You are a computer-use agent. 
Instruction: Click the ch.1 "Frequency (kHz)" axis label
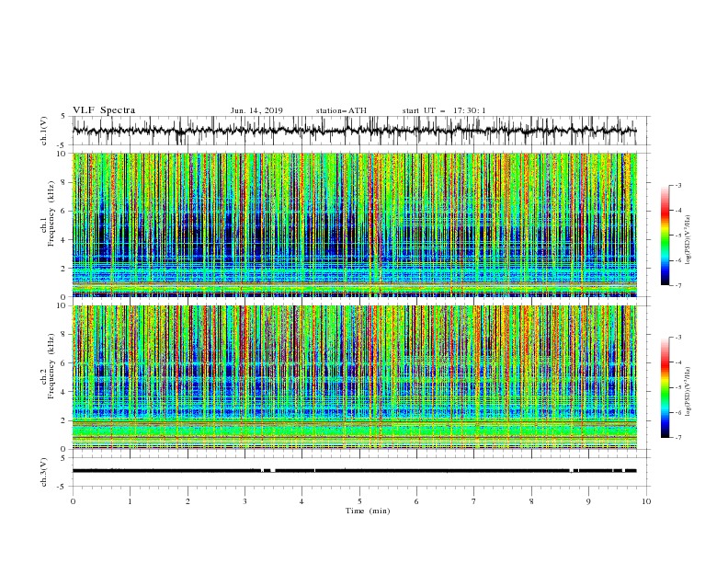pyautogui.click(x=50, y=213)
